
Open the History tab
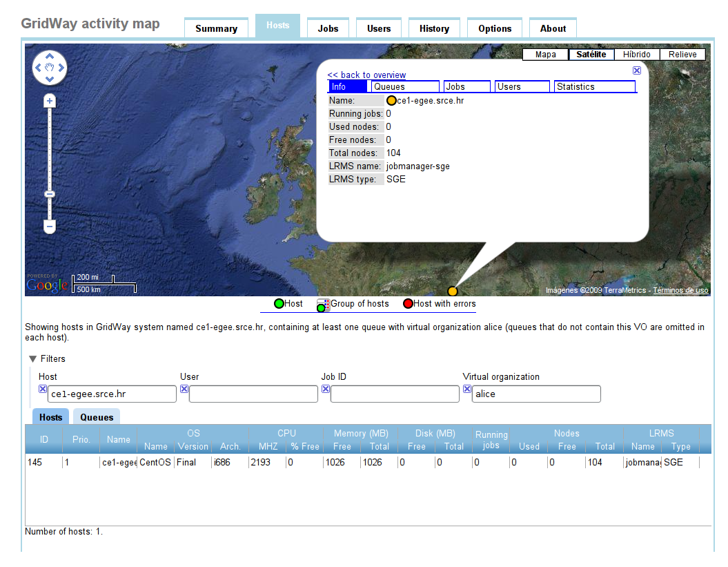click(434, 28)
